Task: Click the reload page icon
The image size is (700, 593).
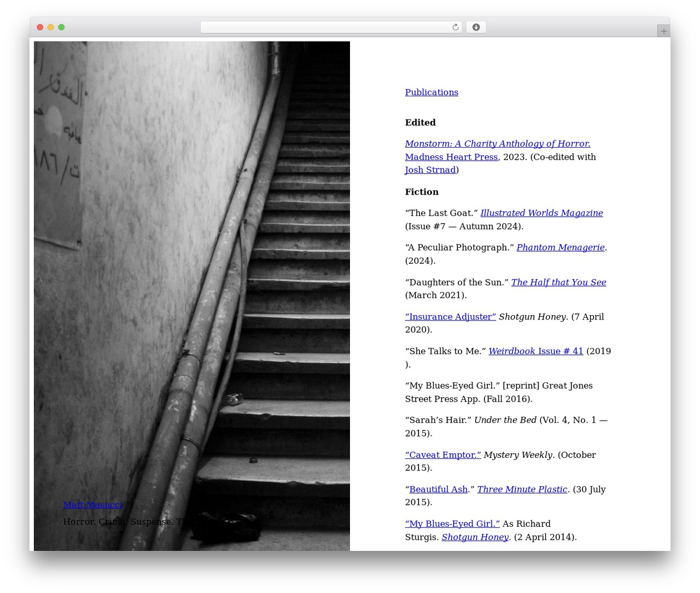Action: (455, 27)
